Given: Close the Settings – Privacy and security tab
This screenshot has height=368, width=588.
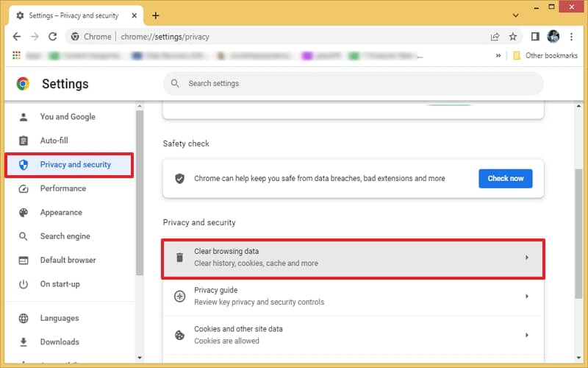Looking at the screenshot, I should pyautogui.click(x=135, y=15).
